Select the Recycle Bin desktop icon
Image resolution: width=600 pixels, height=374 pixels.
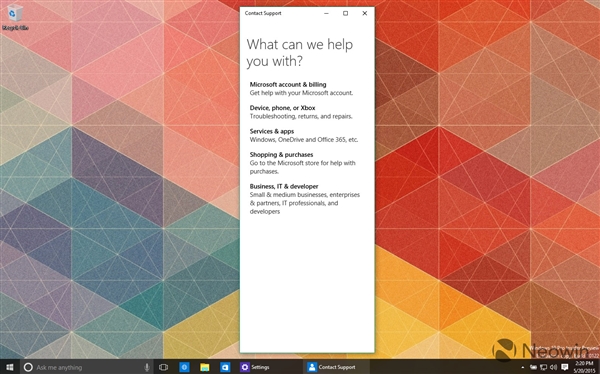(x=15, y=17)
